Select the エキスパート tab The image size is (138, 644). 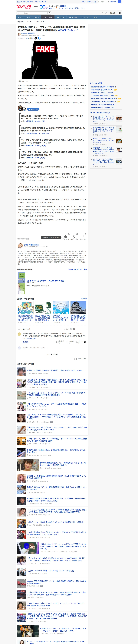(x=48, y=17)
